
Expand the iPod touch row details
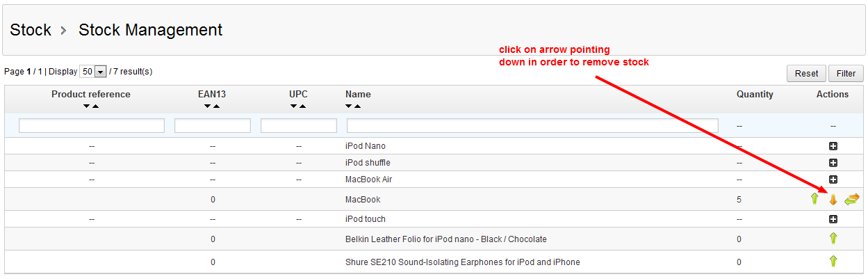833,219
